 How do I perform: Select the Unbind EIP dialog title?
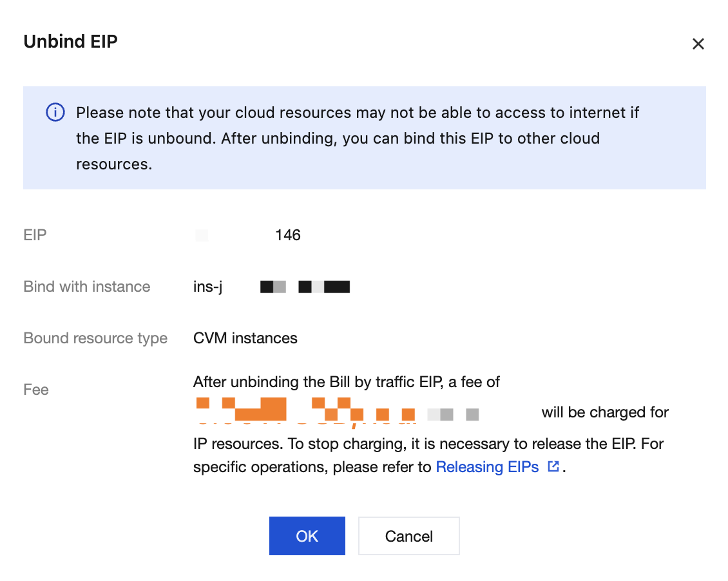tap(71, 41)
